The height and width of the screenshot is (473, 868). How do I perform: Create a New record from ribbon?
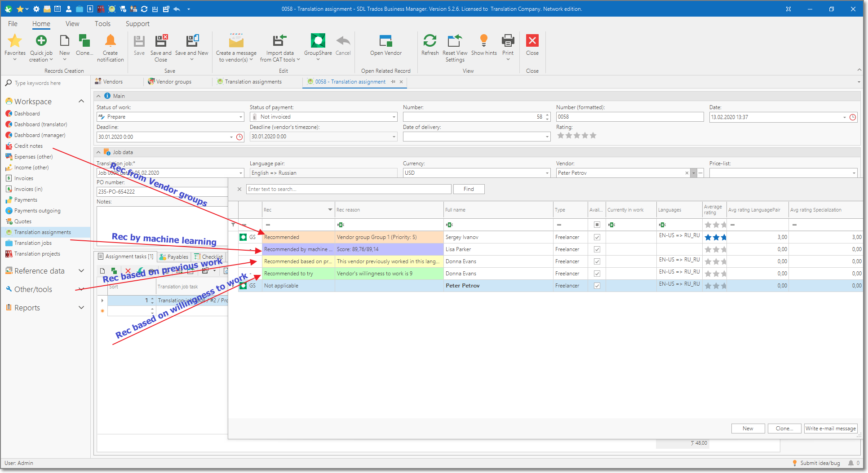pyautogui.click(x=65, y=47)
